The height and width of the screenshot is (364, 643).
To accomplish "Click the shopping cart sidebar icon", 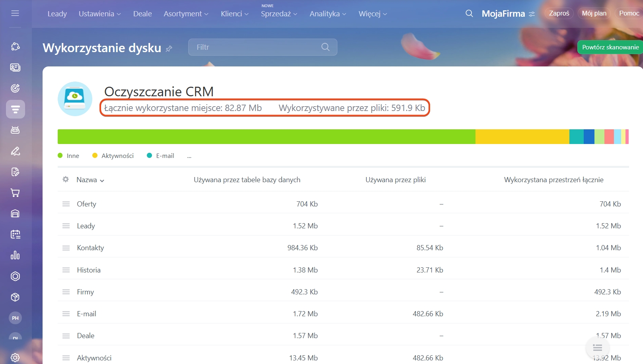I will coord(15,193).
